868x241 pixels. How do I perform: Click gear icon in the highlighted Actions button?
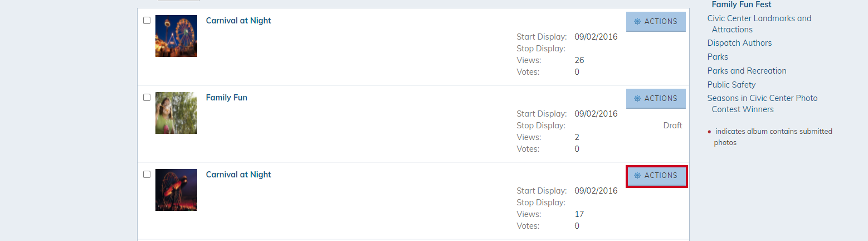click(x=637, y=176)
